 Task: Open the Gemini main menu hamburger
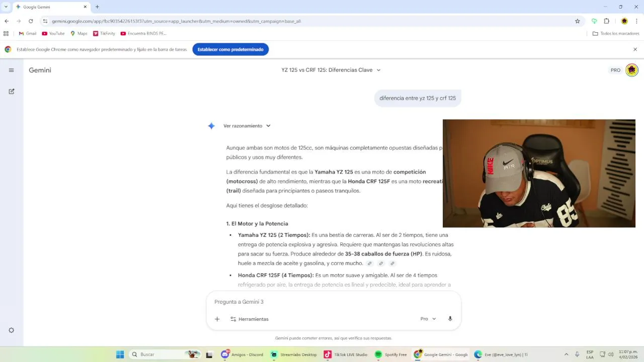11,70
